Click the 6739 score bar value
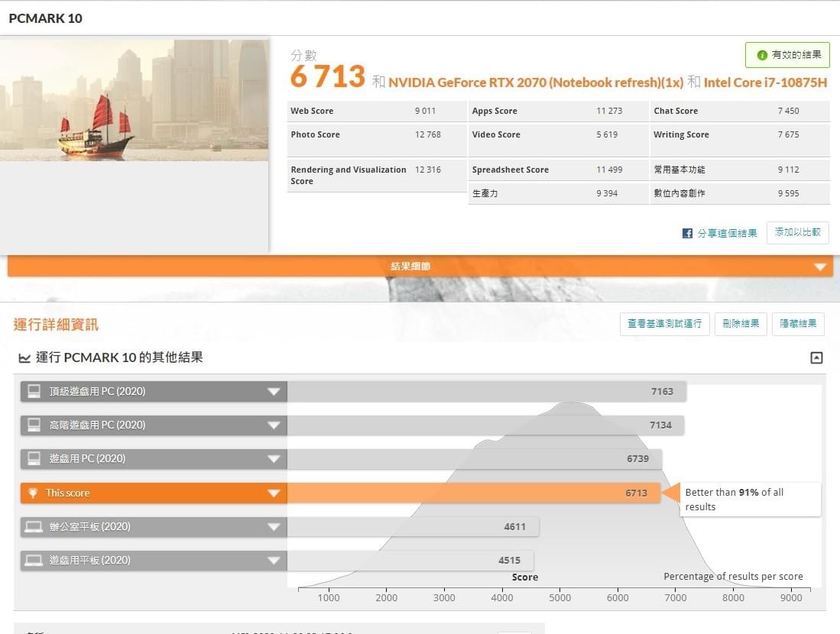Image resolution: width=840 pixels, height=634 pixels. pyautogui.click(x=637, y=459)
